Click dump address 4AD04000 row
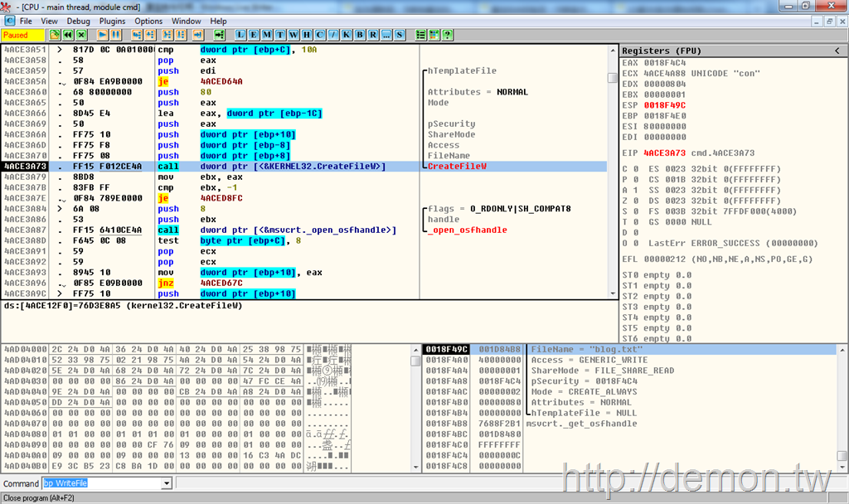 click(177, 349)
